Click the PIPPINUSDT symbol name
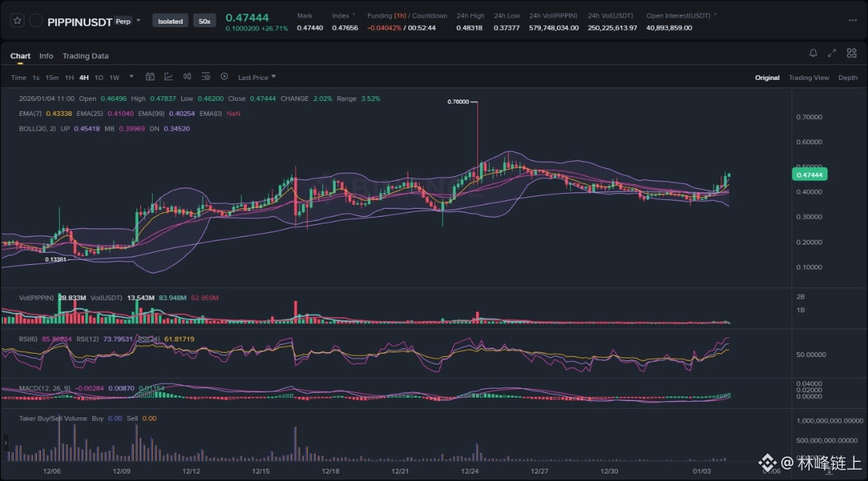This screenshot has height=481, width=868. (79, 22)
